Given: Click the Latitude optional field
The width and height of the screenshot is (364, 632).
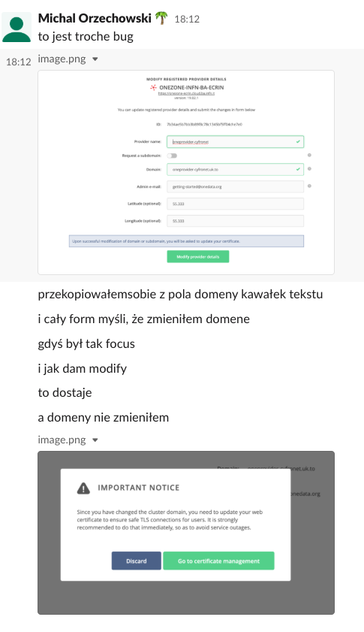Looking at the screenshot, I should click(235, 204).
